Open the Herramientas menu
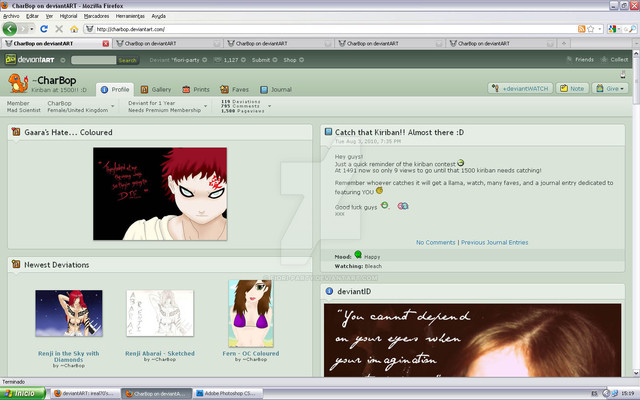The image size is (640, 400). pyautogui.click(x=130, y=16)
